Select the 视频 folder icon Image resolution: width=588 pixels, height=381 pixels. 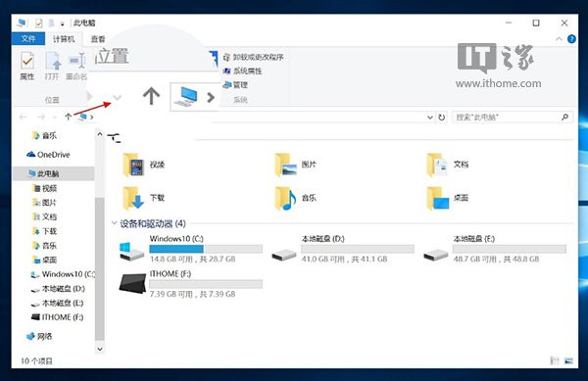pyautogui.click(x=133, y=165)
